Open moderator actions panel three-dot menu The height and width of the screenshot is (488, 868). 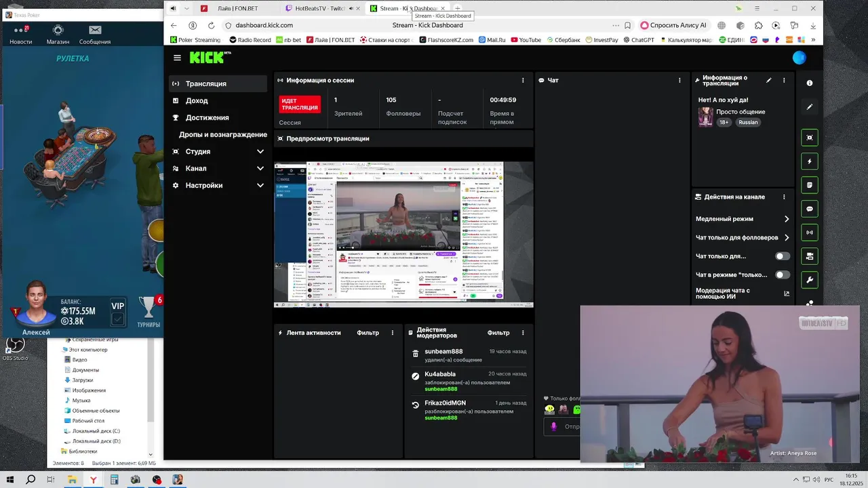click(x=523, y=333)
